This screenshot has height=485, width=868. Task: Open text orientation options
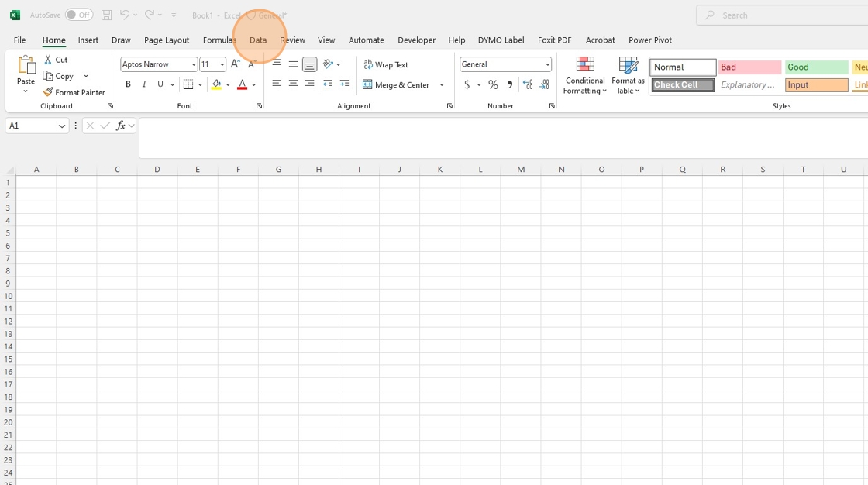point(329,64)
